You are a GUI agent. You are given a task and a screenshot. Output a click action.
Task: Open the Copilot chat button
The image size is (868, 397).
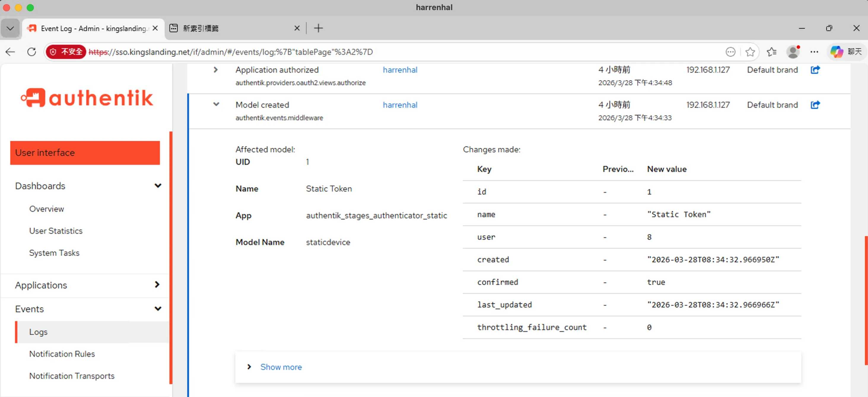point(846,52)
